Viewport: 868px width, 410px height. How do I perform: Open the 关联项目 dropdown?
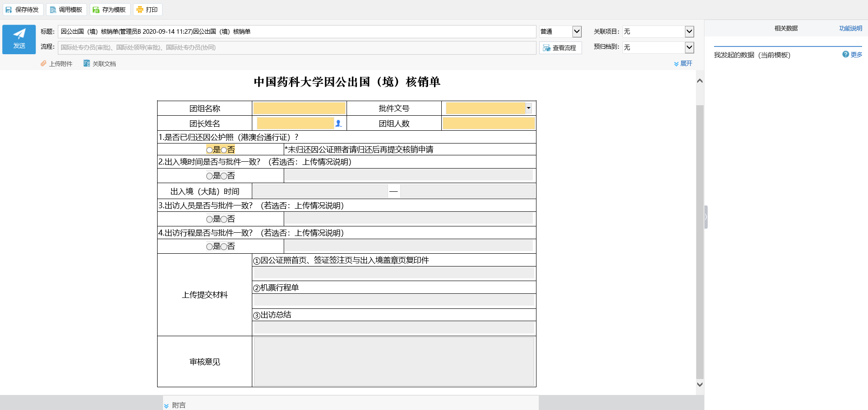(689, 31)
